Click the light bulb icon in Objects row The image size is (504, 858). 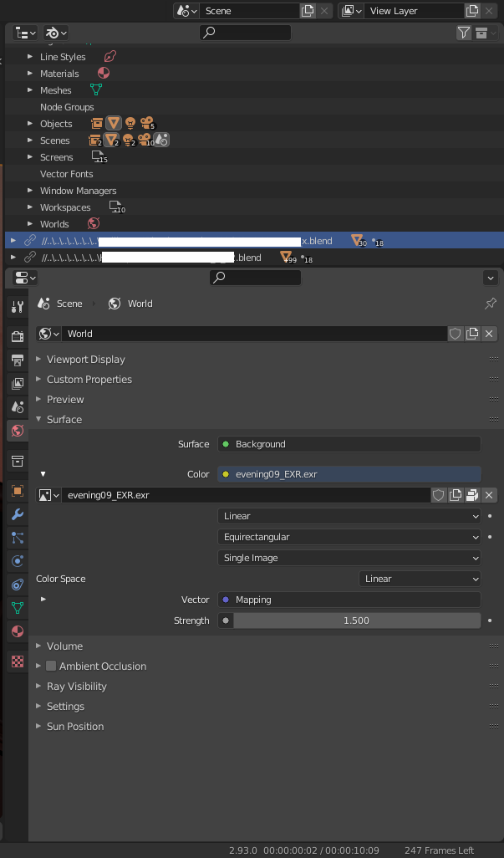point(130,123)
